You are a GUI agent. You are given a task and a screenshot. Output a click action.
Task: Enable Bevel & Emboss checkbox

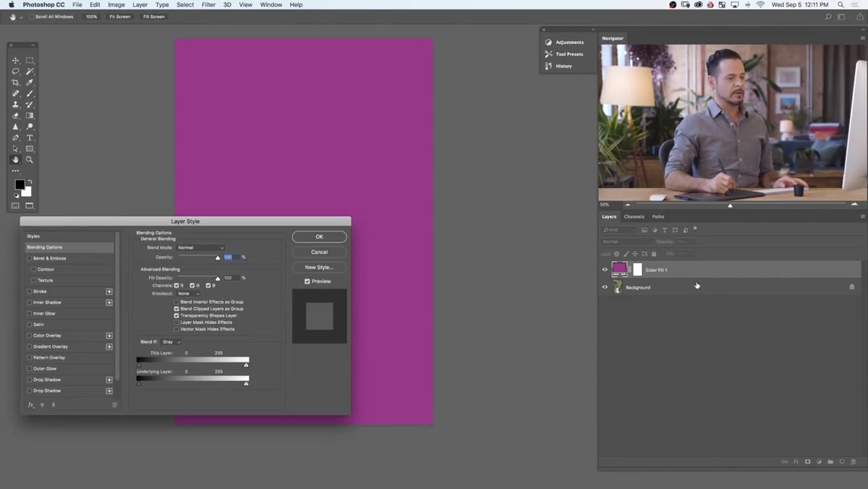click(x=30, y=258)
